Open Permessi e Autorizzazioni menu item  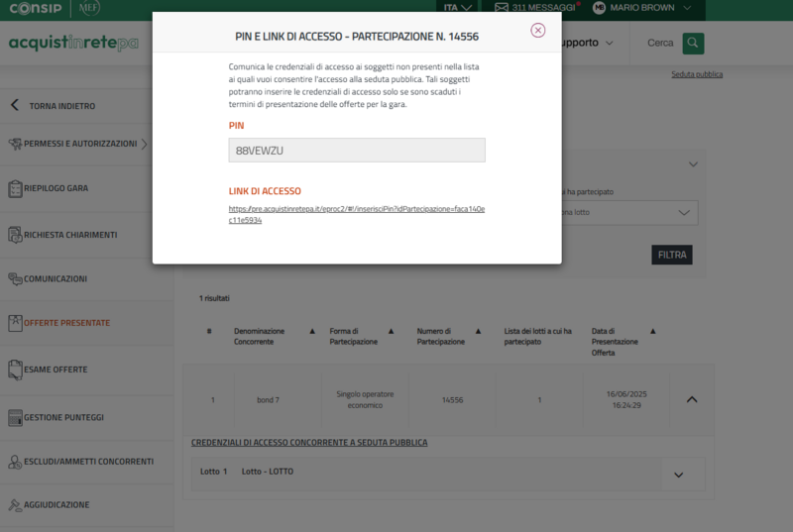coord(80,144)
